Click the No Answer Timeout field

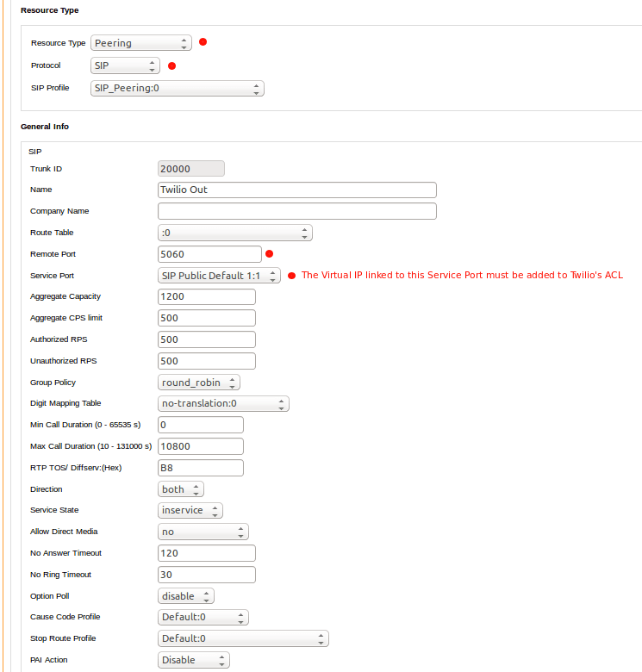pyautogui.click(x=207, y=553)
